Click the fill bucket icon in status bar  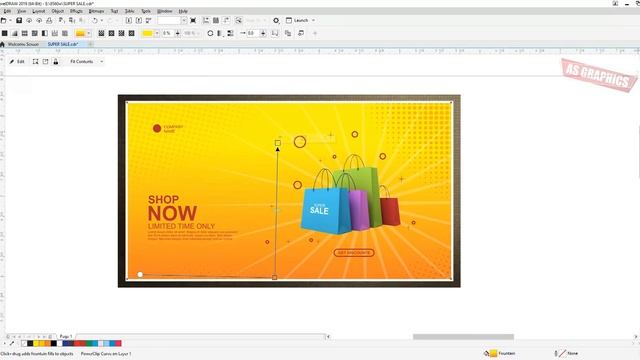coord(487,353)
